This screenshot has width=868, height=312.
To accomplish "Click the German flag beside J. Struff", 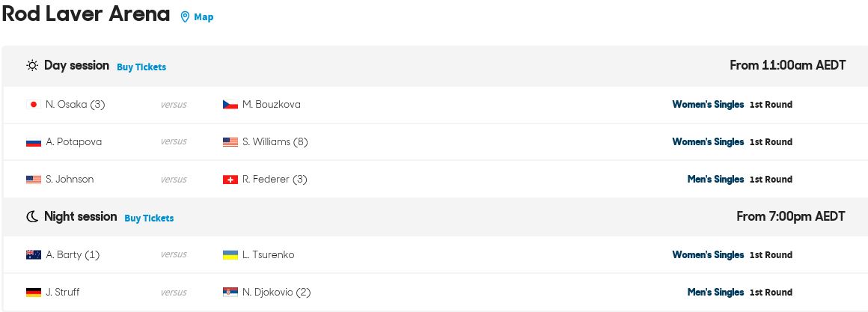I will pos(33,292).
